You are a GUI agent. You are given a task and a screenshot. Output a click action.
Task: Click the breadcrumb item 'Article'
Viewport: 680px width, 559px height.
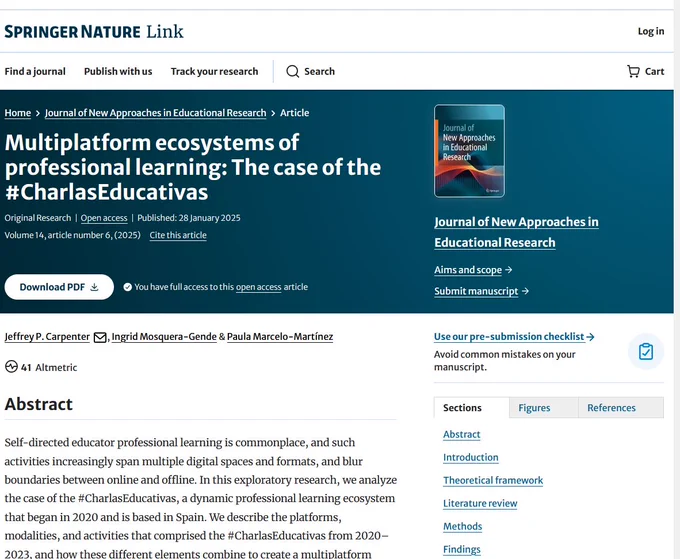[294, 113]
